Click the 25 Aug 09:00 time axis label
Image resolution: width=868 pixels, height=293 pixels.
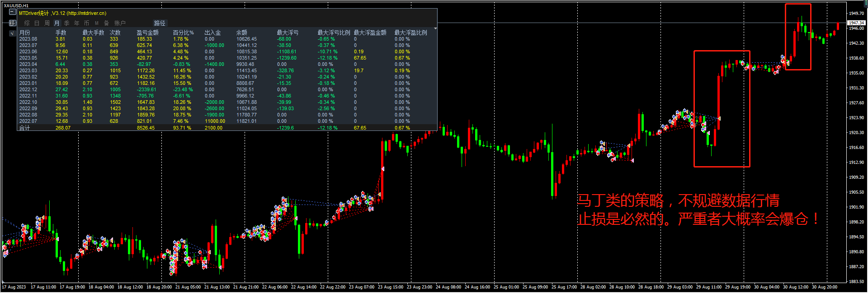click(x=535, y=287)
